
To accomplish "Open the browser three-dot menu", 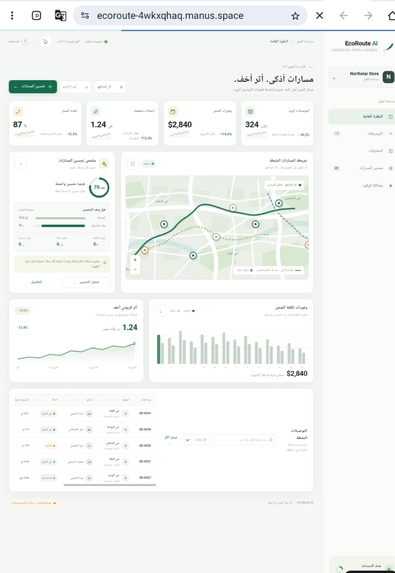I will point(12,15).
